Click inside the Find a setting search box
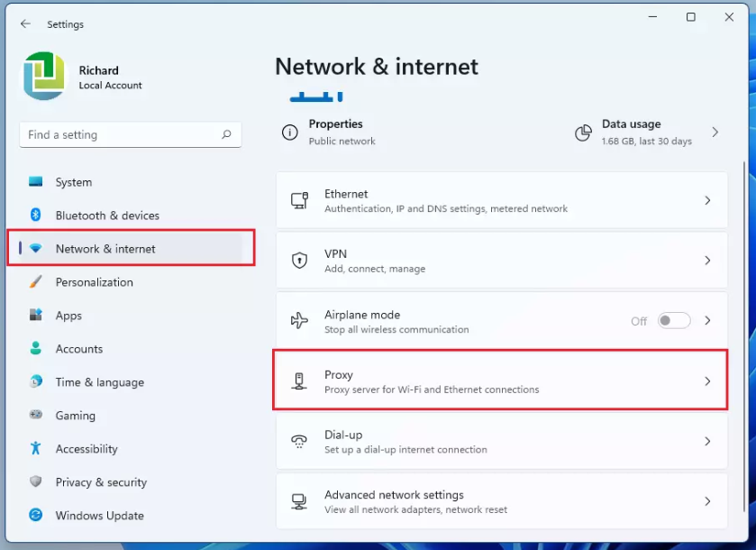 (x=130, y=134)
